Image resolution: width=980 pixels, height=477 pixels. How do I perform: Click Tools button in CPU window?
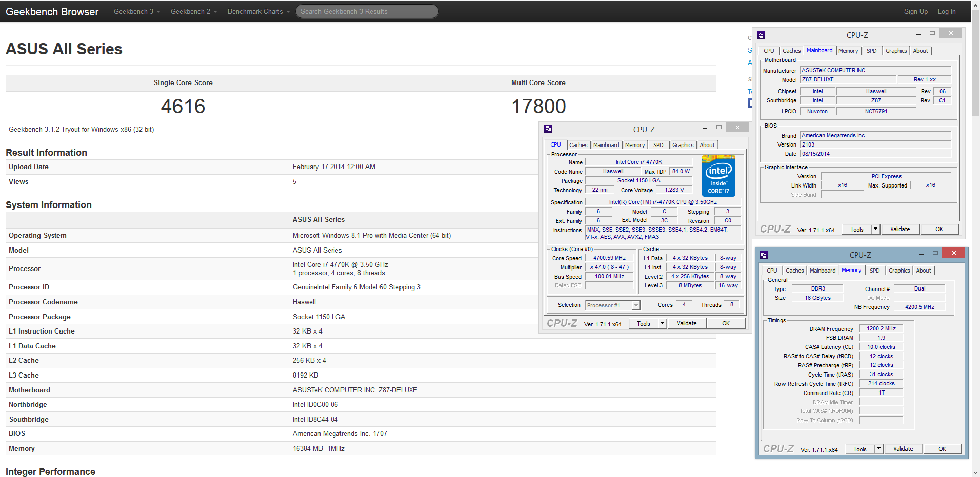[644, 323]
